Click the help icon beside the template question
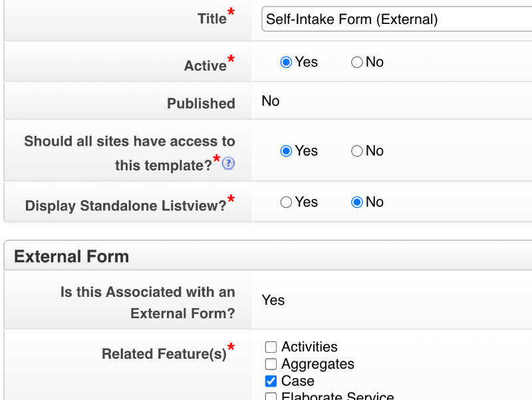 (x=227, y=164)
